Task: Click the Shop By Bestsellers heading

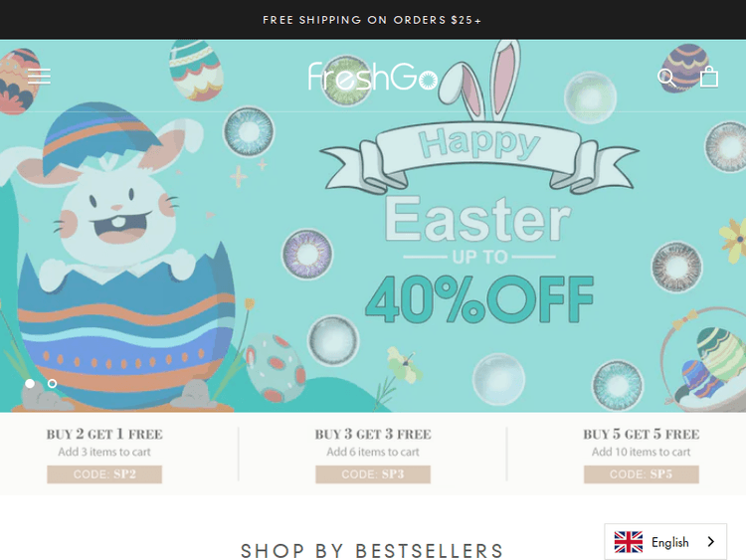Action: click(x=372, y=551)
